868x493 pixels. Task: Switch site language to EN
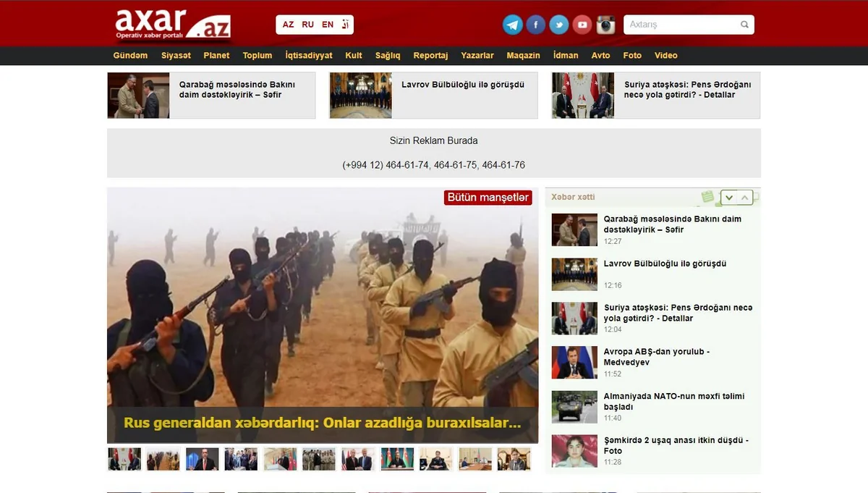click(x=328, y=25)
